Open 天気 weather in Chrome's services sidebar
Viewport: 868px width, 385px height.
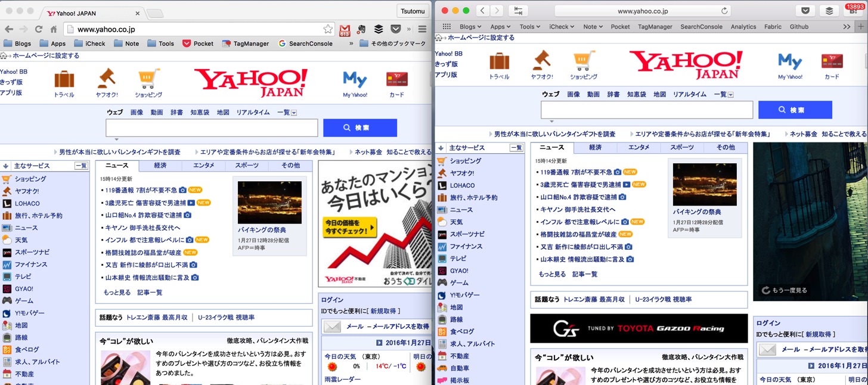click(21, 240)
